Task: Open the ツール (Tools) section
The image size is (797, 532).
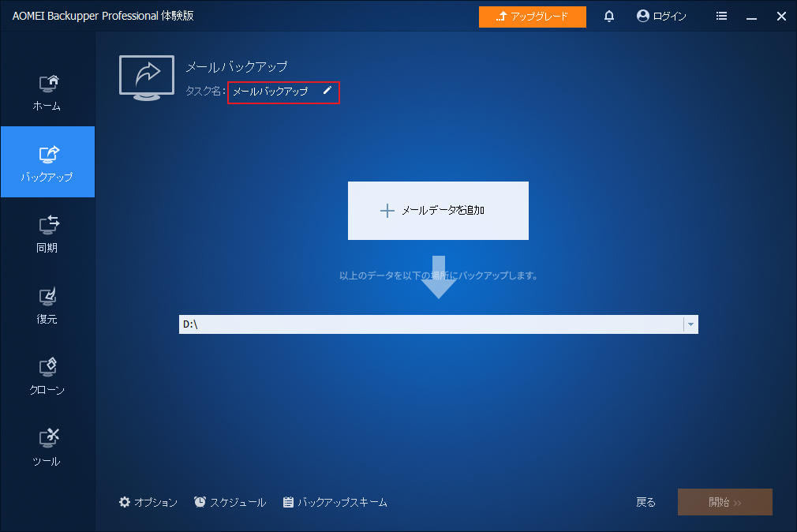Action: 47,448
